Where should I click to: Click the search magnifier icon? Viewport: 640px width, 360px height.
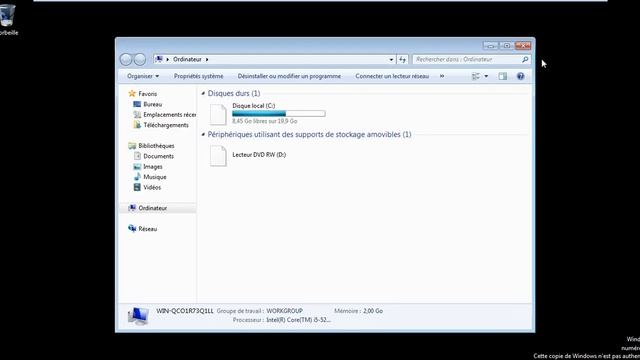click(525, 60)
